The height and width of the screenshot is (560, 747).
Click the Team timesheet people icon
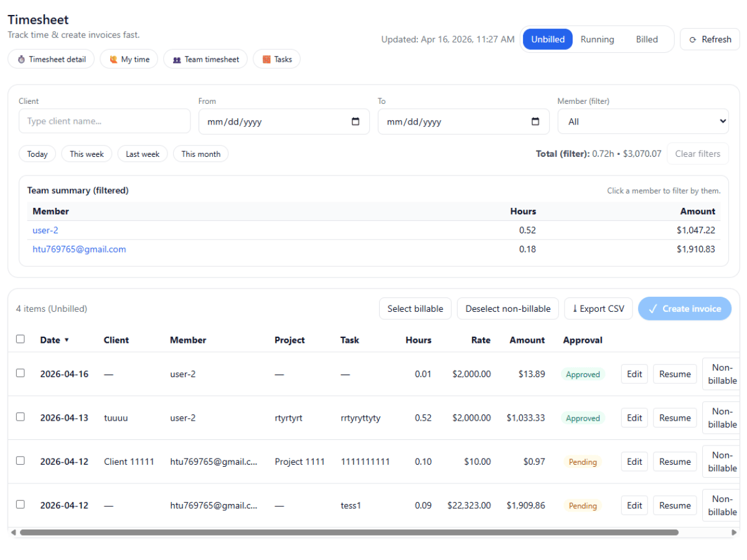tap(177, 60)
